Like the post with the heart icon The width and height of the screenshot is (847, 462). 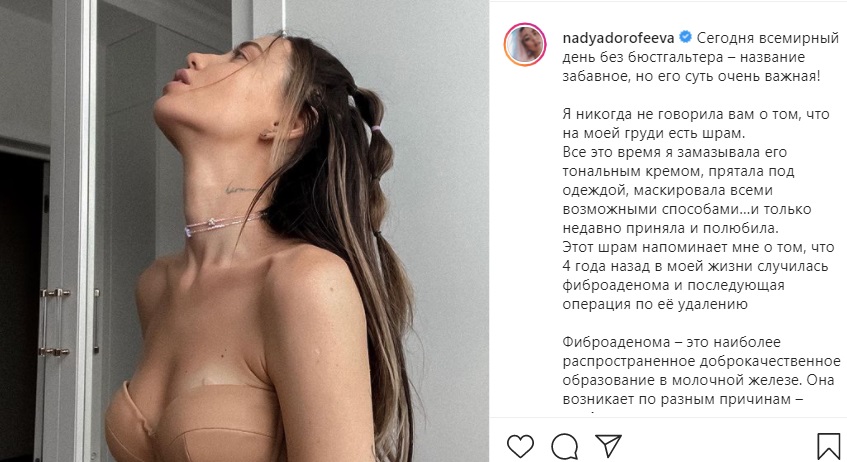pyautogui.click(x=520, y=446)
